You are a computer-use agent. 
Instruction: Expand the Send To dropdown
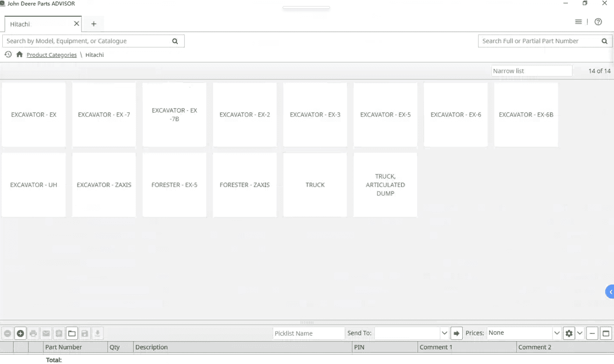[x=445, y=333]
